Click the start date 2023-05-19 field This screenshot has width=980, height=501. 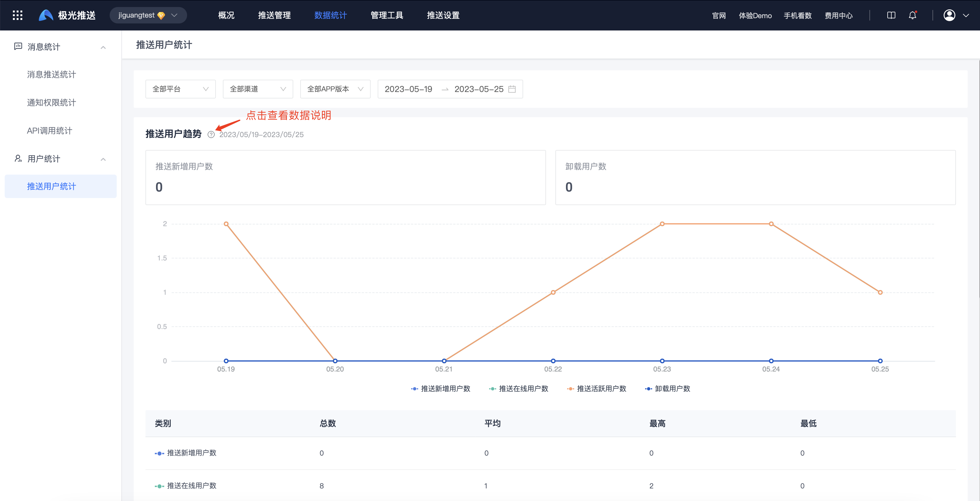click(408, 89)
